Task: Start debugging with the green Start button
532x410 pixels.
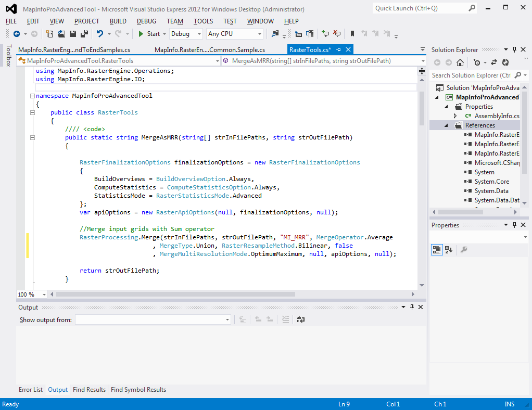Action: pos(149,34)
